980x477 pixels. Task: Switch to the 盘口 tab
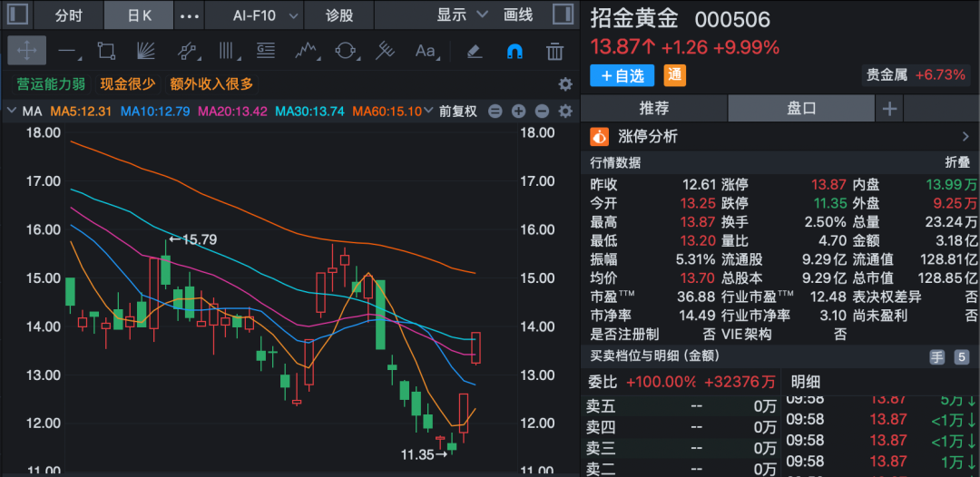pyautogui.click(x=801, y=109)
